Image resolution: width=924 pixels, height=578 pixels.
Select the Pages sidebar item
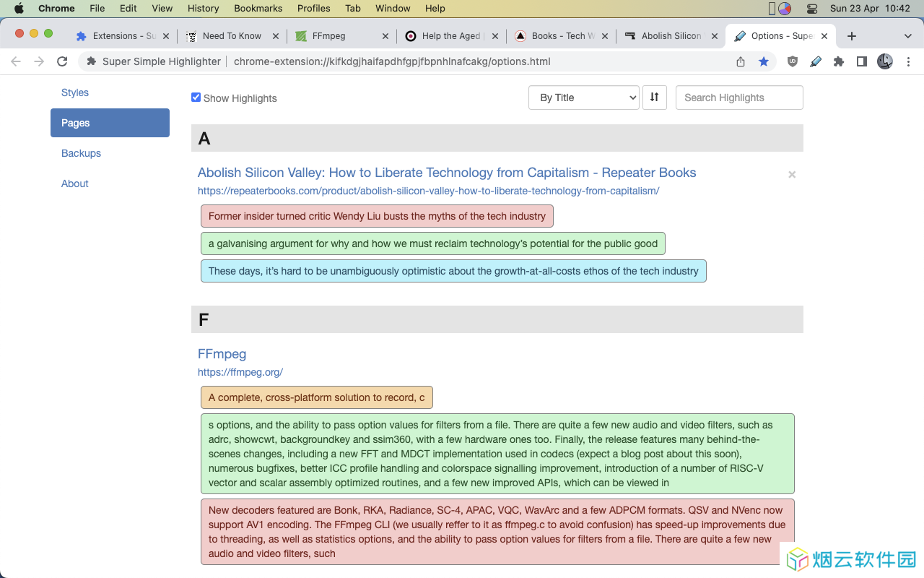(x=110, y=123)
